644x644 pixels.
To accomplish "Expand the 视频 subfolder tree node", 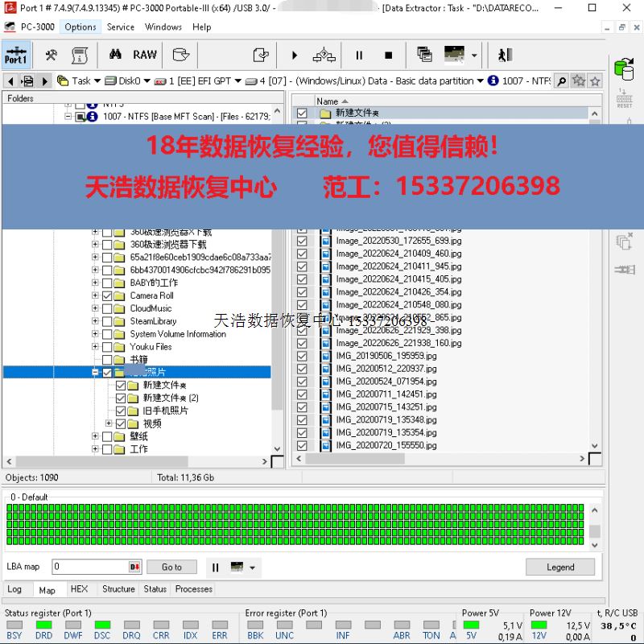I will click(109, 423).
